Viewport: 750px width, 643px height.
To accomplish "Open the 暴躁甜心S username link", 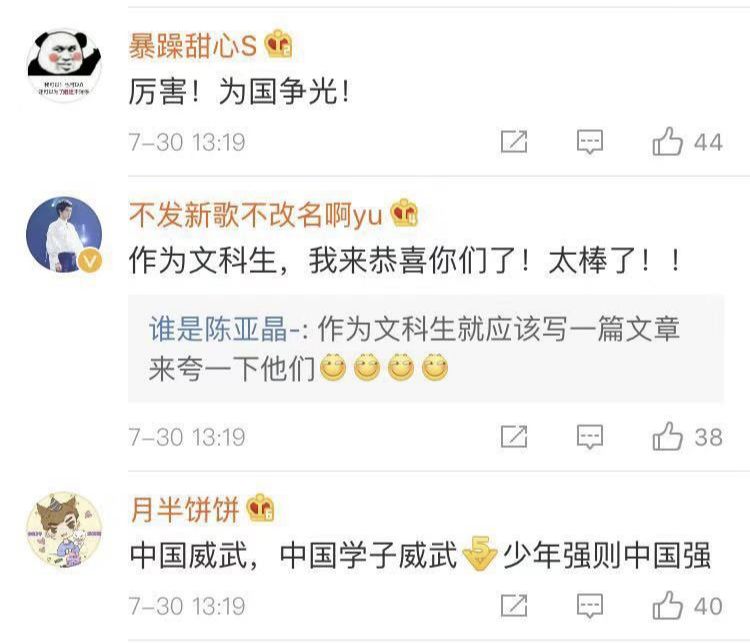I will (193, 46).
